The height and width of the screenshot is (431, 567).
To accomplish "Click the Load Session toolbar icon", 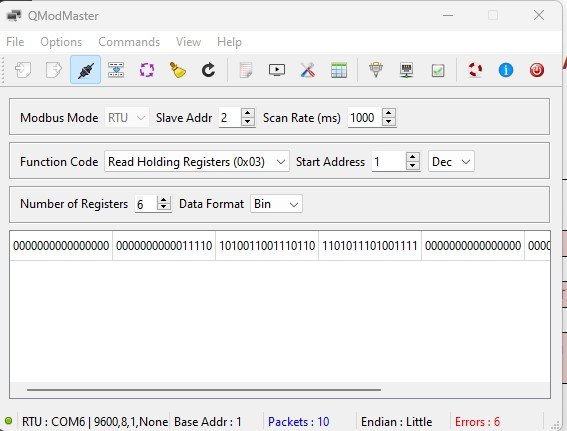I will [23, 70].
